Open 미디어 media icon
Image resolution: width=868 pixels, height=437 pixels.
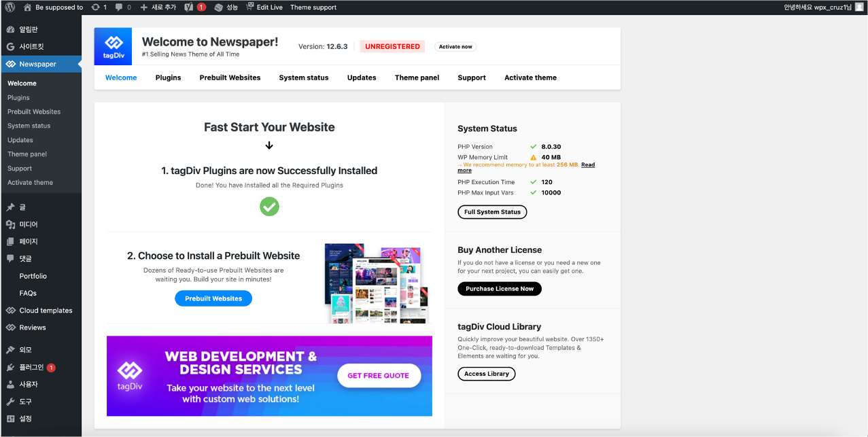pos(10,224)
